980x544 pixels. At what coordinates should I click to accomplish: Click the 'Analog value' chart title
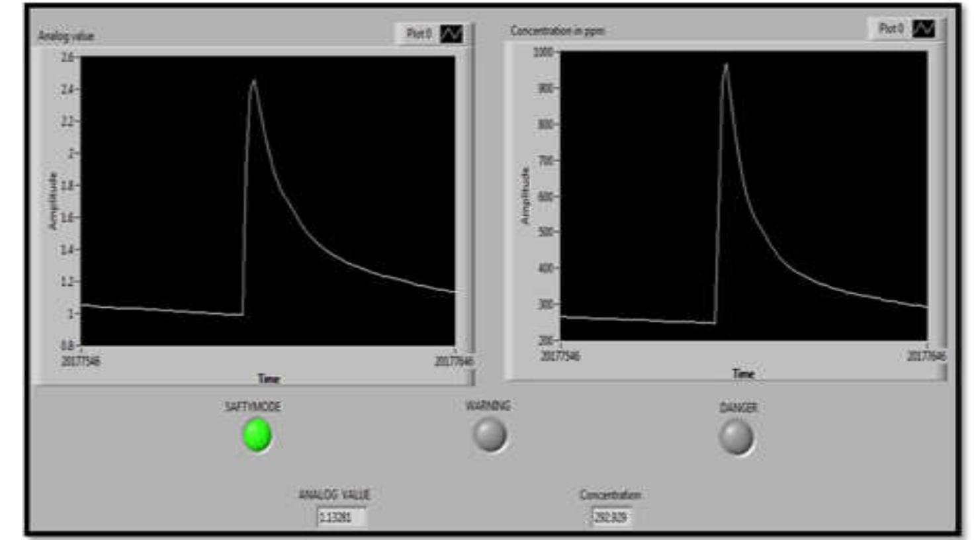(x=66, y=36)
